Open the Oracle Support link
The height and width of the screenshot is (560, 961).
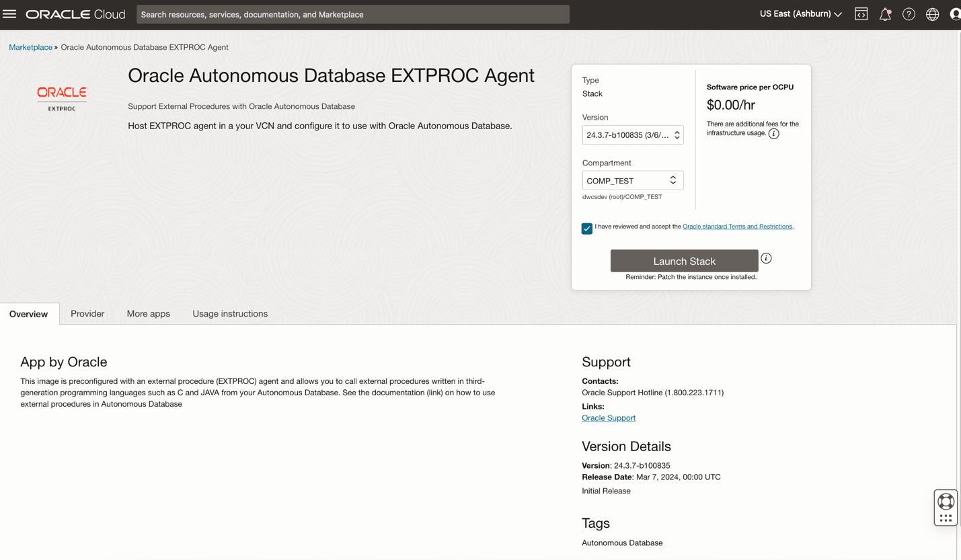[x=608, y=417]
